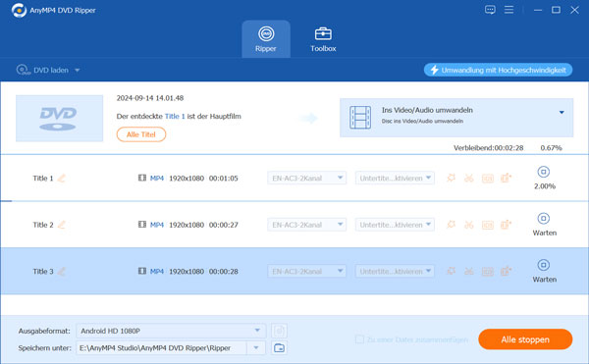
Task: Toggle Zu einer Datei zusammenfügen checkbox
Action: tap(359, 339)
